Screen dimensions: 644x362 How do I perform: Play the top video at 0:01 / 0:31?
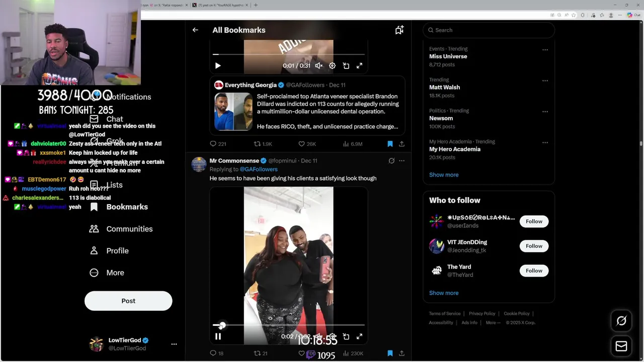pos(218,66)
